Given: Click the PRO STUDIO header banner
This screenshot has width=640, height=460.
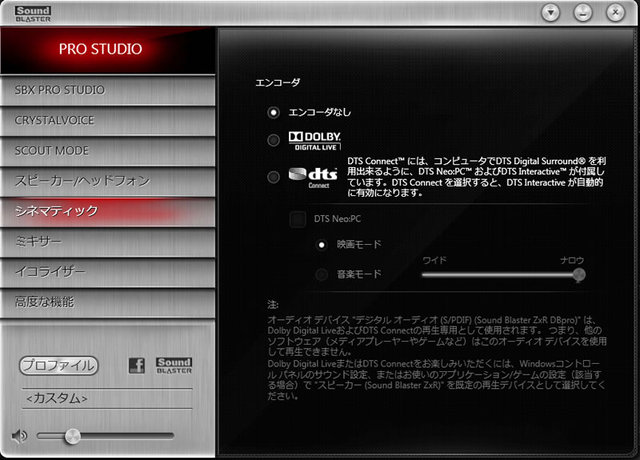Looking at the screenshot, I should 108,49.
